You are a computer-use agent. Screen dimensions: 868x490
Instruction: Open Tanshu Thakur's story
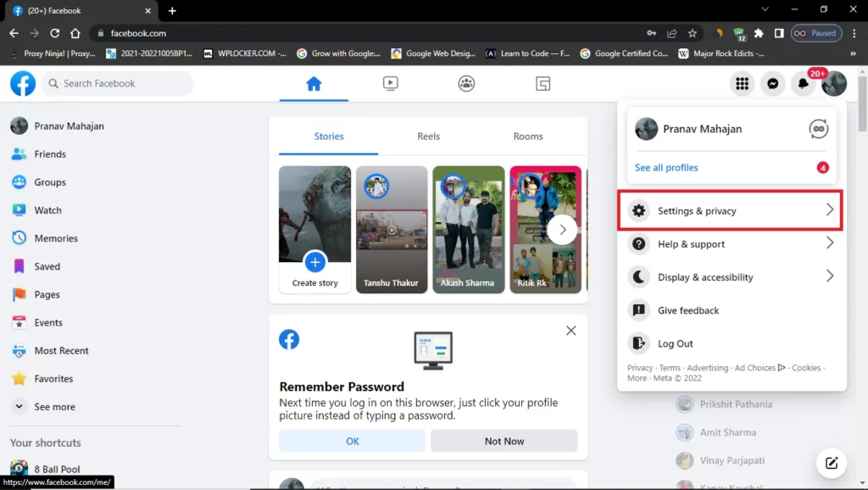(392, 230)
